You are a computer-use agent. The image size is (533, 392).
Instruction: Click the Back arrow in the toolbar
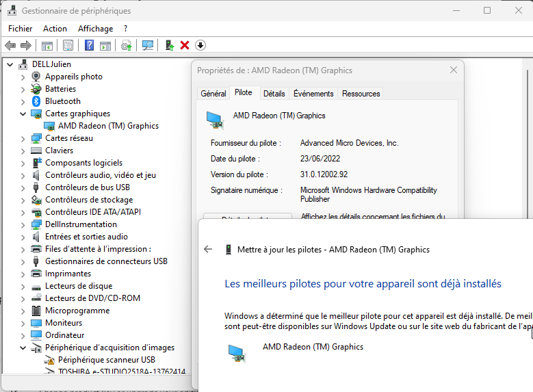[10, 45]
